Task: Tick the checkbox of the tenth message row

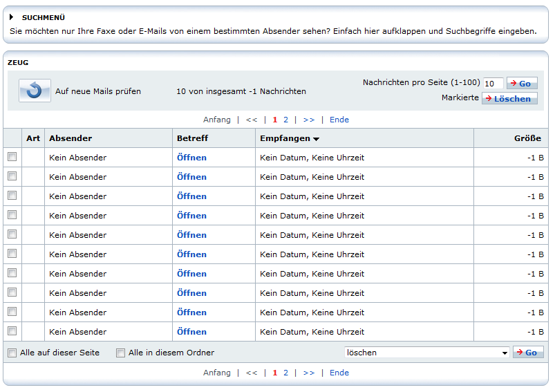Action: pyautogui.click(x=12, y=331)
